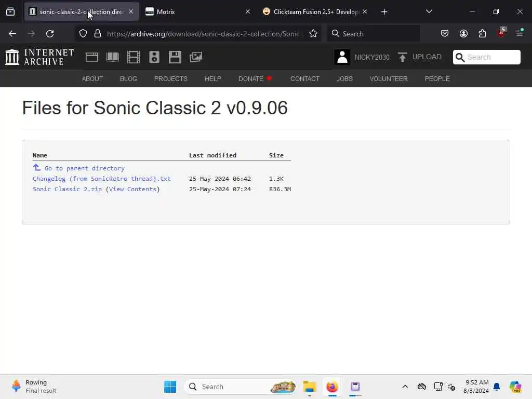Click the up-arrow parent directory icon
532x399 pixels.
37,168
